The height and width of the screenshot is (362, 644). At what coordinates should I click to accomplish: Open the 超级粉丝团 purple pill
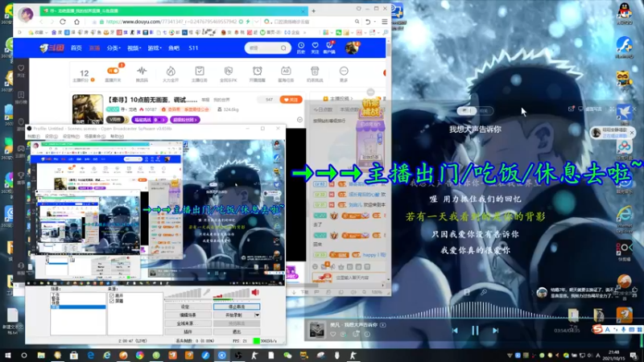click(185, 120)
